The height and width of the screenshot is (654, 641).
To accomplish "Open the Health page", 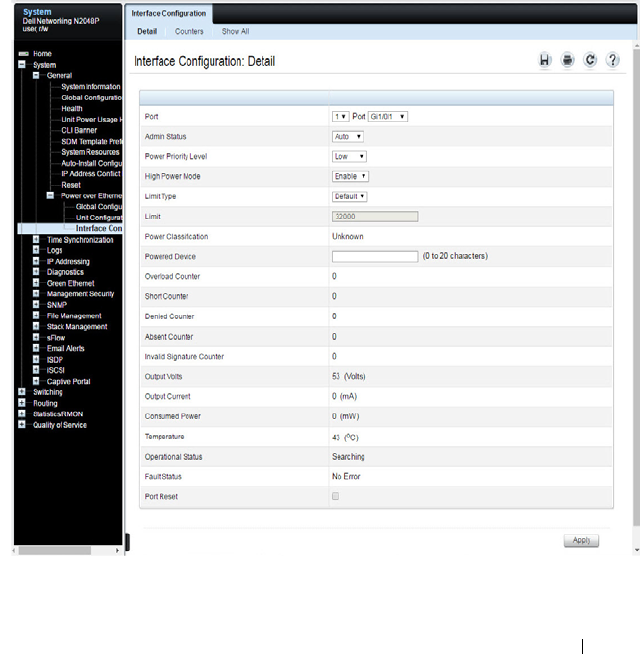I will point(72,109).
